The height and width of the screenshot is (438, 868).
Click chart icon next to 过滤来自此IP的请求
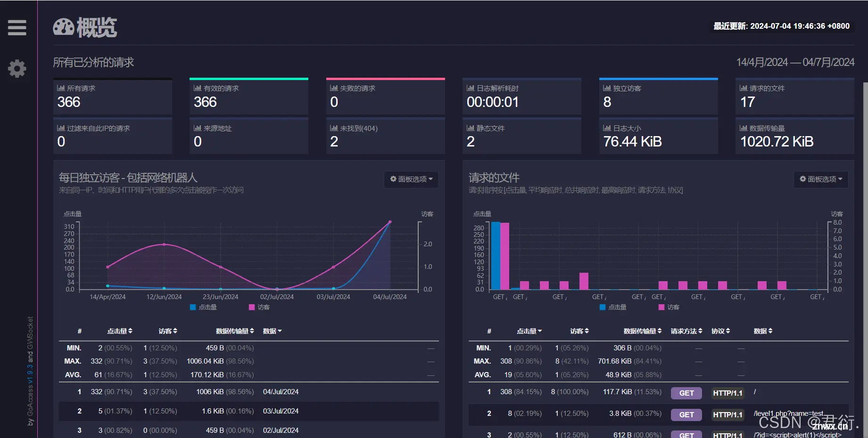tap(61, 128)
